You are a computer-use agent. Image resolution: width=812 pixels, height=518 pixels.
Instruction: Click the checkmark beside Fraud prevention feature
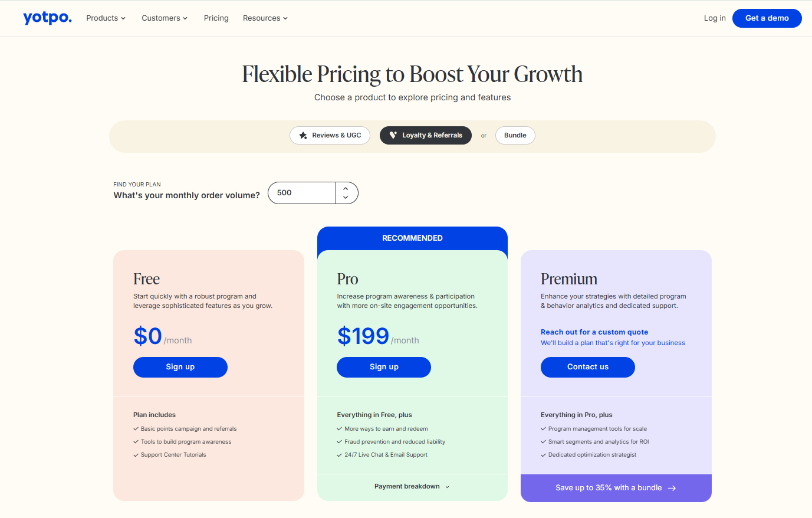click(339, 441)
